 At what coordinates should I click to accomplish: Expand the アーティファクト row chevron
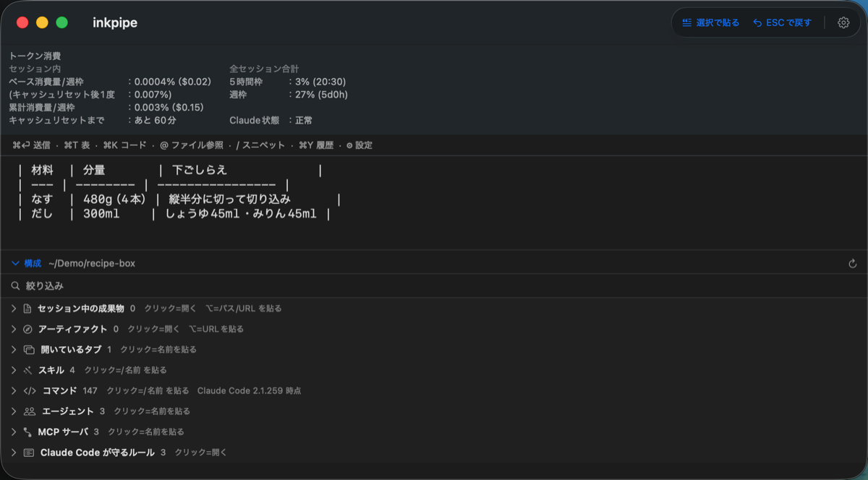pos(14,329)
